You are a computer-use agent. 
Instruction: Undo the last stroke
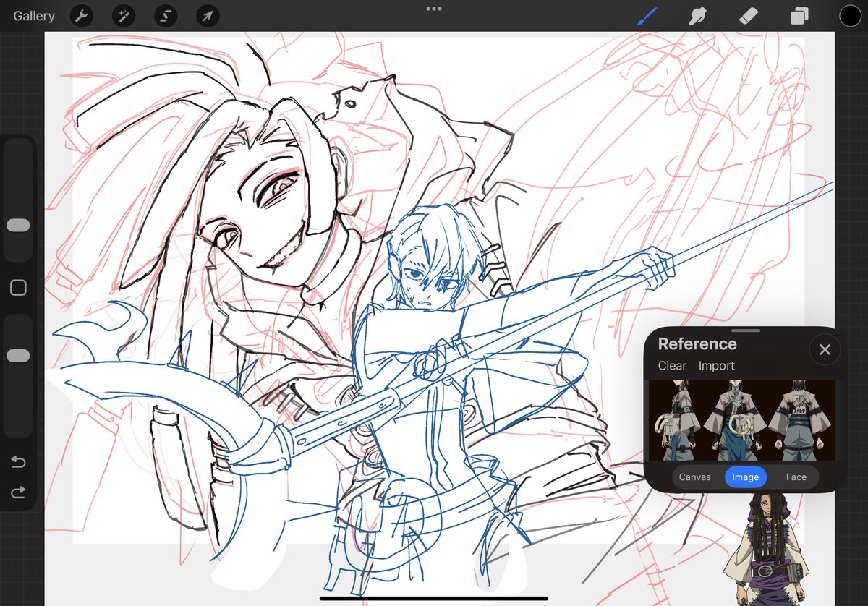point(18,462)
